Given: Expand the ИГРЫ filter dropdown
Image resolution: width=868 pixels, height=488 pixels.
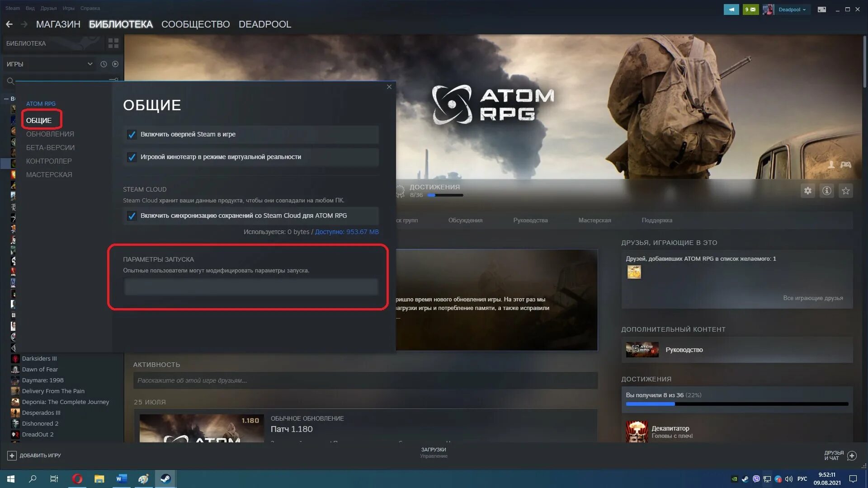Looking at the screenshot, I should [90, 64].
